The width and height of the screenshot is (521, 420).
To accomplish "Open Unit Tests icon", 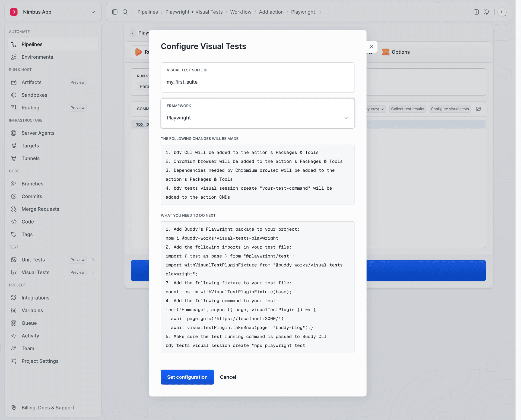I will [x=14, y=260].
